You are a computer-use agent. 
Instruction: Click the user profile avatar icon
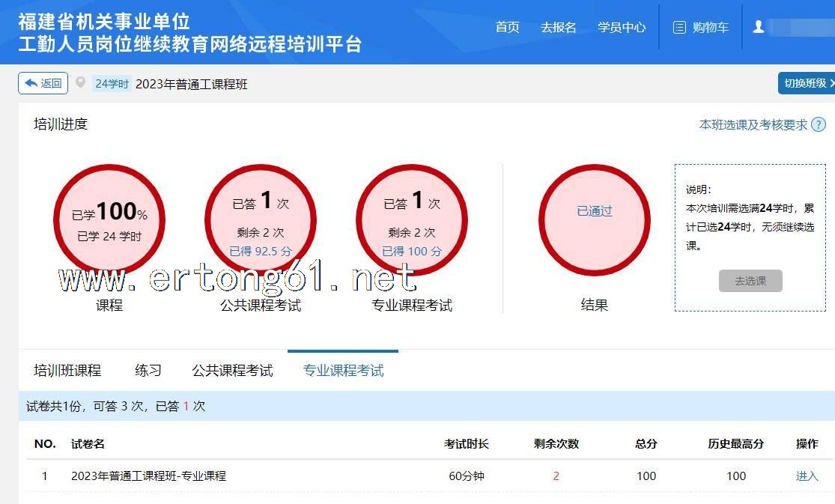click(x=759, y=27)
